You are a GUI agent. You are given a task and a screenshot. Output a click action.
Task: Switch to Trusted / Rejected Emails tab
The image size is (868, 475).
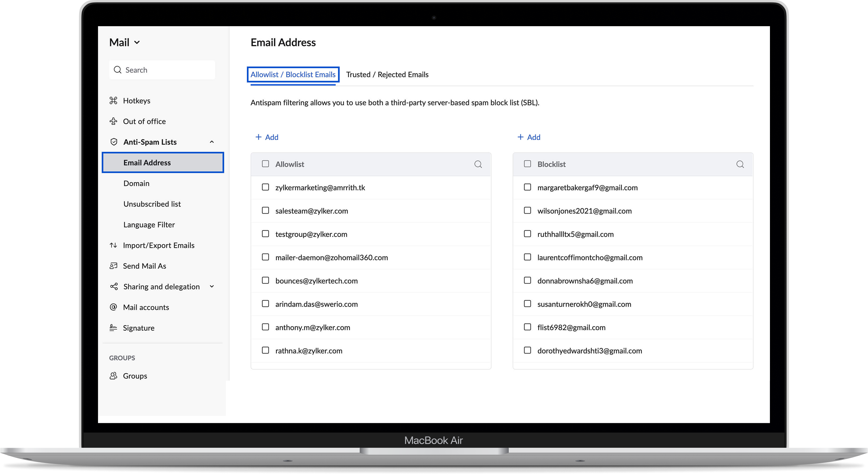pyautogui.click(x=387, y=75)
